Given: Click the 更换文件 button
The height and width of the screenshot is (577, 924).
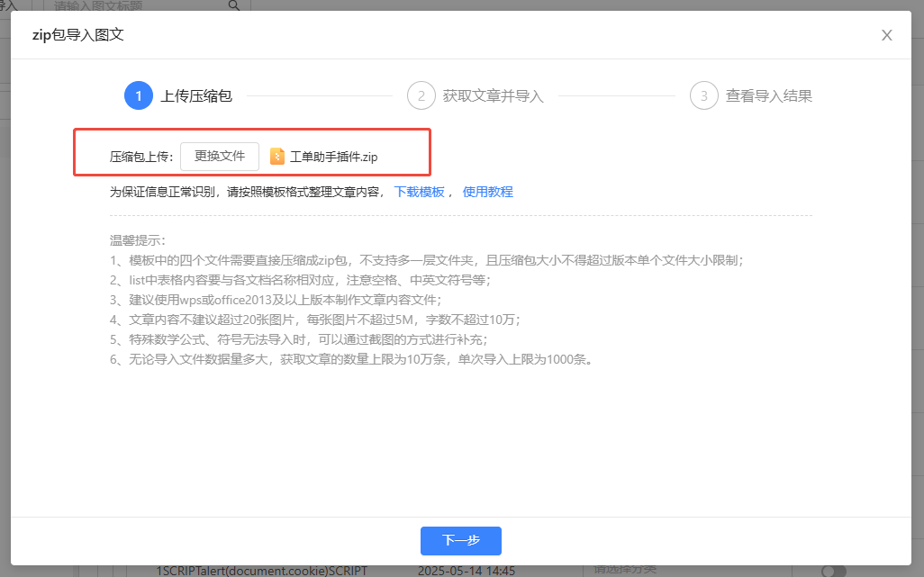Looking at the screenshot, I should 220,156.
